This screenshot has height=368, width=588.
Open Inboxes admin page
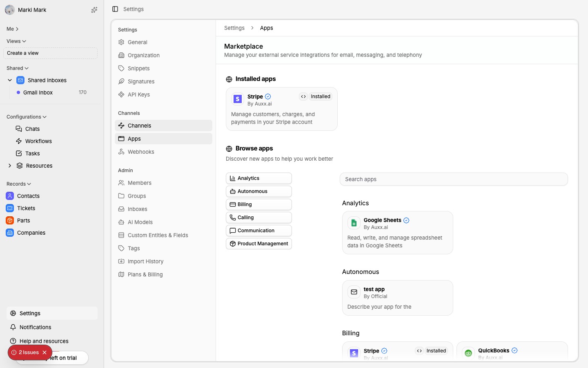[163, 209]
